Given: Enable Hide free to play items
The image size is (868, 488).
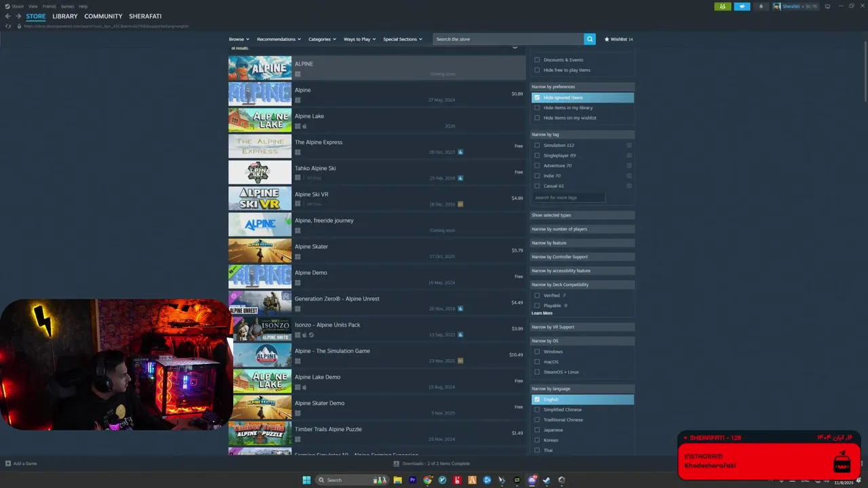Looking at the screenshot, I should 537,70.
